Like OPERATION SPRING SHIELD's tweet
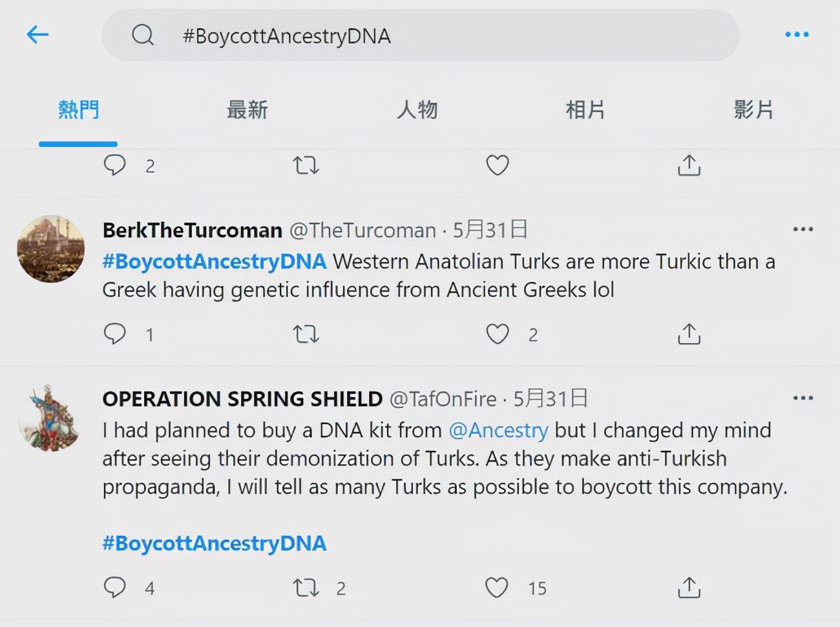The image size is (840, 627). [497, 588]
